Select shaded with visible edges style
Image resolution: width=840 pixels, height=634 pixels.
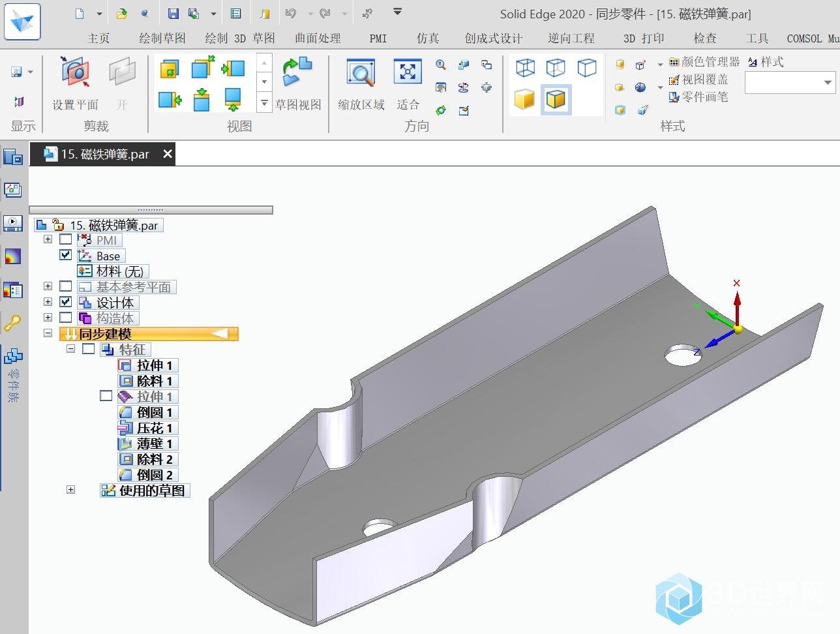[x=556, y=100]
